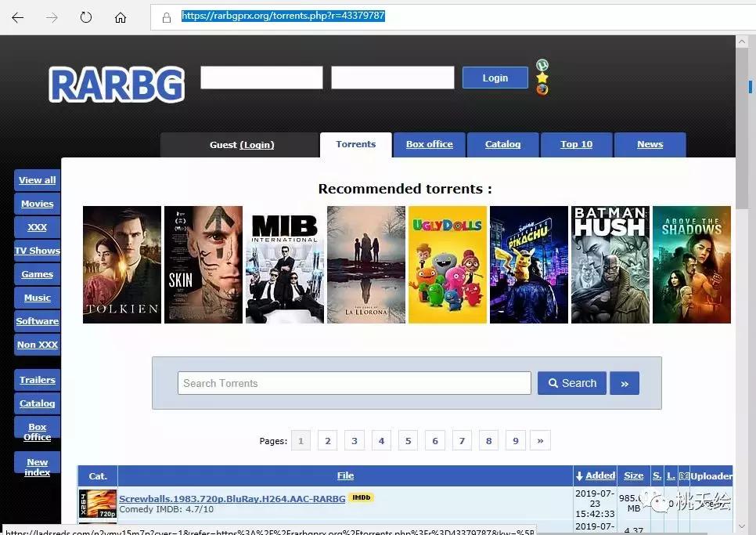
Task: Click the Search Torrents input field
Action: (354, 383)
